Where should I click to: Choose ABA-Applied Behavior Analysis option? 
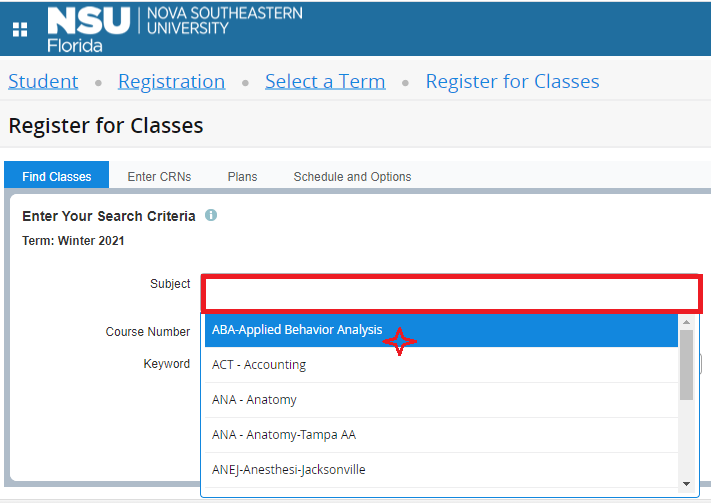tap(441, 330)
